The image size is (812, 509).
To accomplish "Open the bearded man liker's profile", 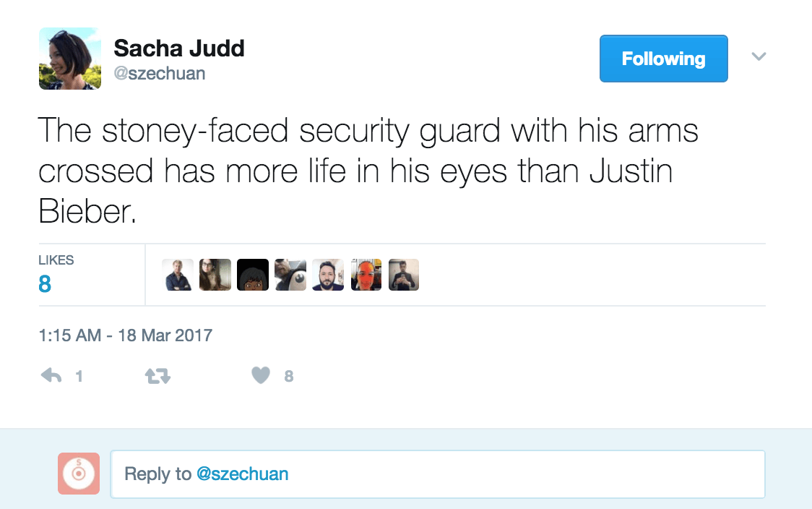I will [x=328, y=275].
